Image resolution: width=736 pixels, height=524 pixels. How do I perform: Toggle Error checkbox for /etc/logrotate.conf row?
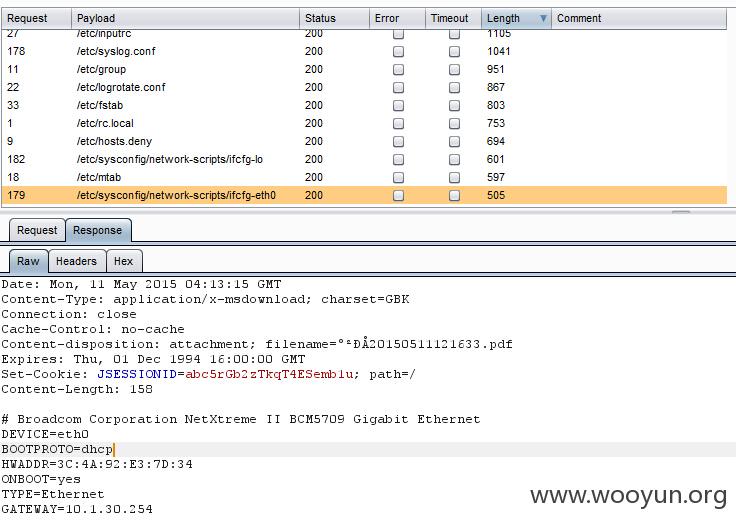(x=399, y=87)
